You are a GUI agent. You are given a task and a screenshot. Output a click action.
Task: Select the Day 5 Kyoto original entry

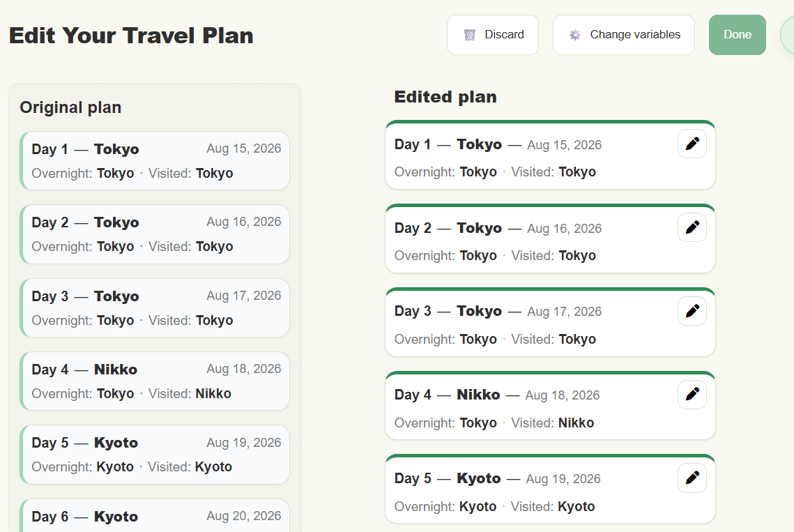click(x=155, y=454)
